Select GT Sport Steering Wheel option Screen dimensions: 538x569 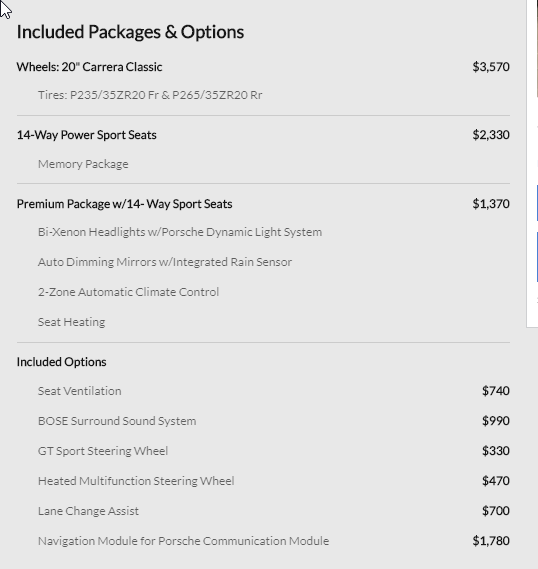click(x=103, y=451)
